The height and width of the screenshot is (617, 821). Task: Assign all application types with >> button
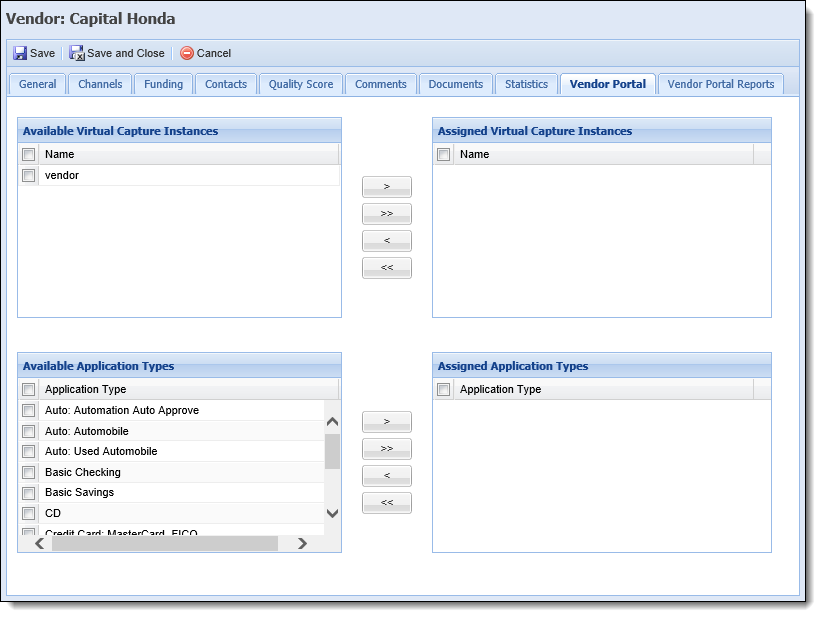tap(387, 449)
